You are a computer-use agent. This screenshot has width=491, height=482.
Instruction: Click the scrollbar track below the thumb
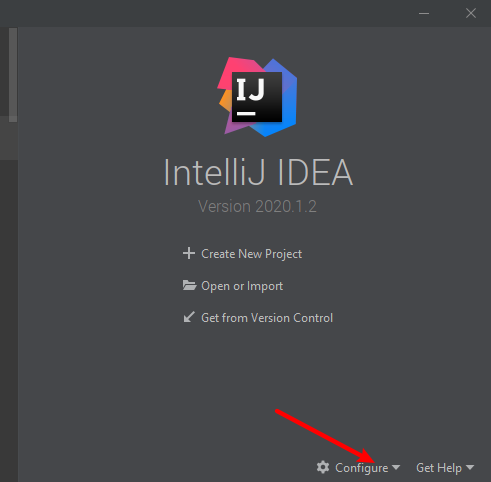click(x=13, y=300)
